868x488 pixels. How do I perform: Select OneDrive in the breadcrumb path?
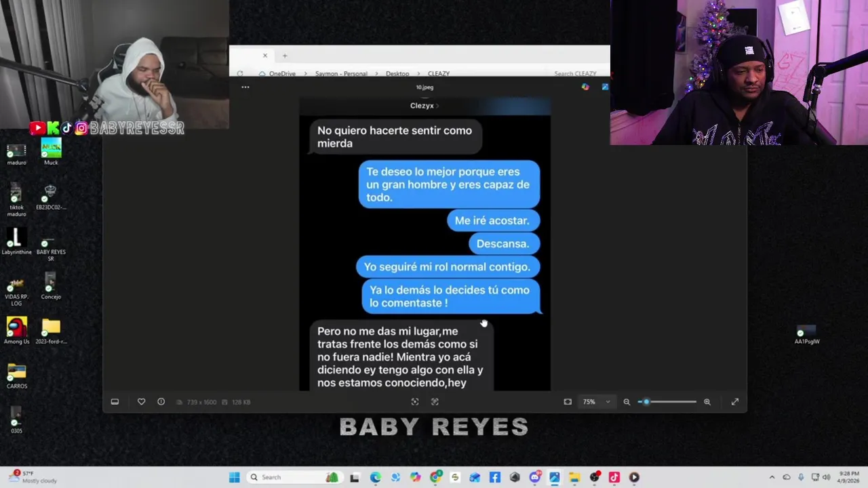(282, 73)
